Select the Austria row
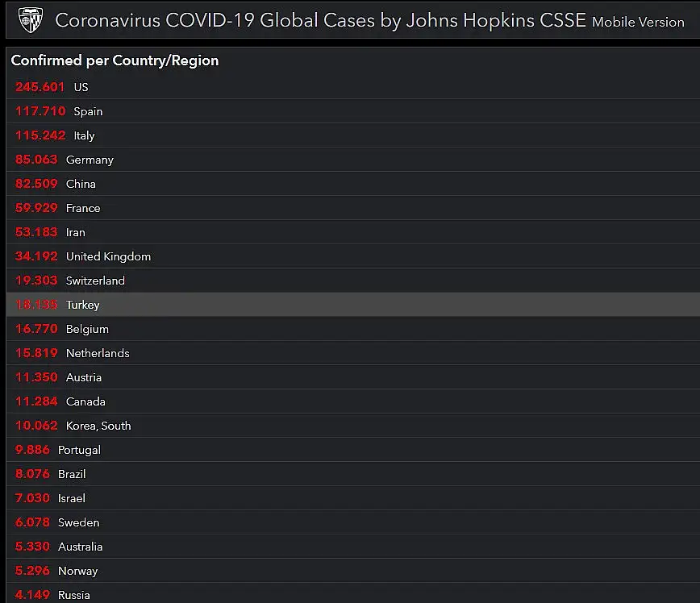Screen dimensions: 700x603 tap(353, 376)
